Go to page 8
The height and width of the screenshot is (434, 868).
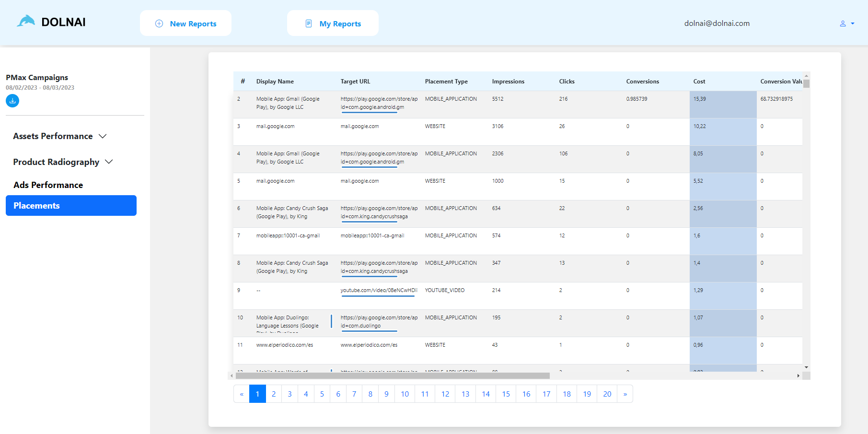click(x=370, y=394)
